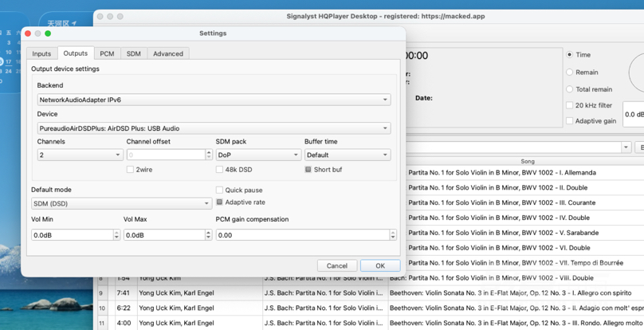Open the Backend dropdown NetworkAudioAdapter IPv6
Viewport: 644px width, 330px height.
click(x=214, y=100)
